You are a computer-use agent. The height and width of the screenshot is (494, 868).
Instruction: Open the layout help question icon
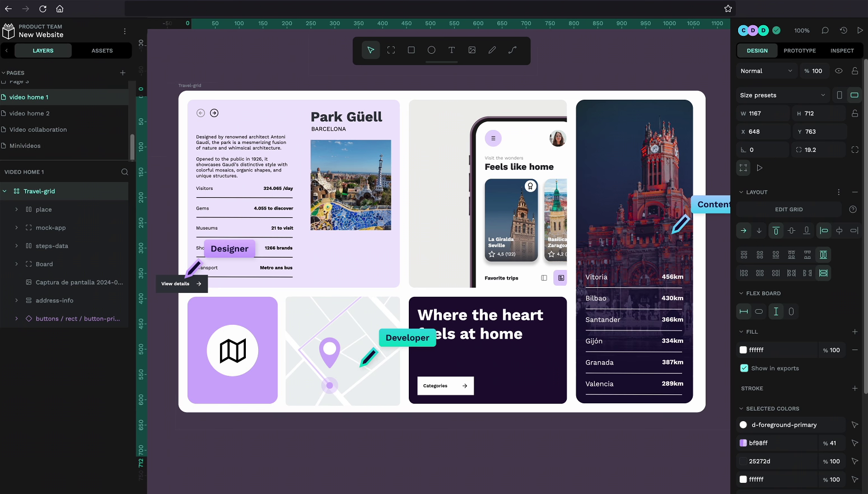click(x=853, y=209)
